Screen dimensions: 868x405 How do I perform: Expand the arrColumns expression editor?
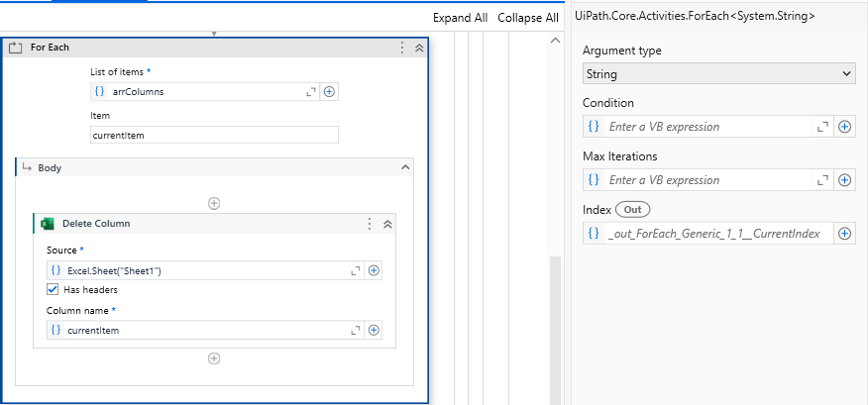click(311, 91)
